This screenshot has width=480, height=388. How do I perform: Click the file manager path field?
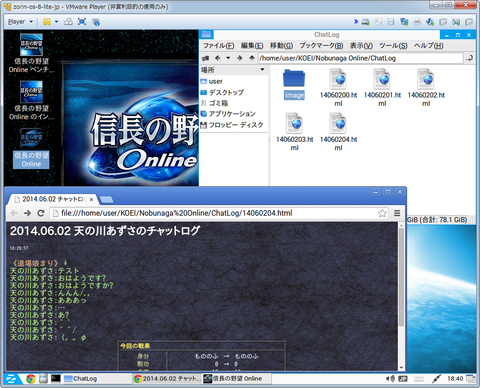point(361,58)
